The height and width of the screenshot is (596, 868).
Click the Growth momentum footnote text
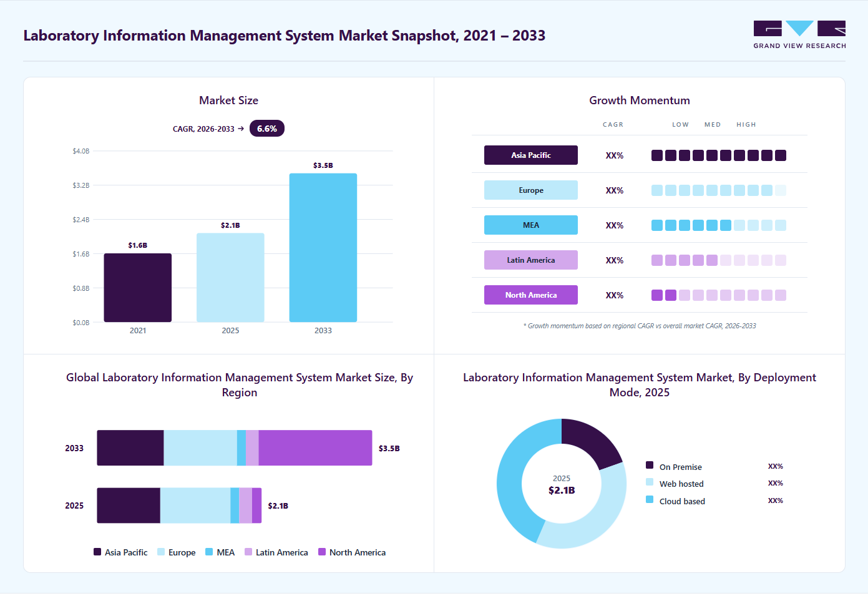coord(640,326)
